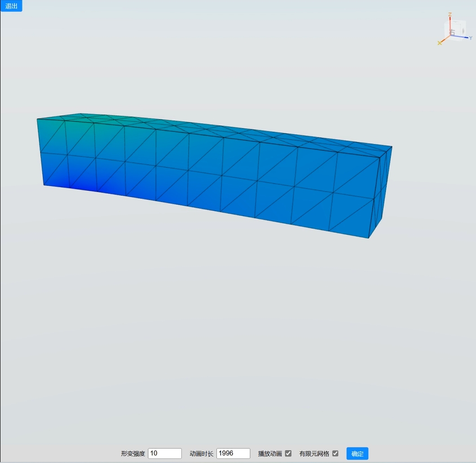The image size is (476, 463).
Task: Click the 退出 exit button
Action: [x=11, y=6]
